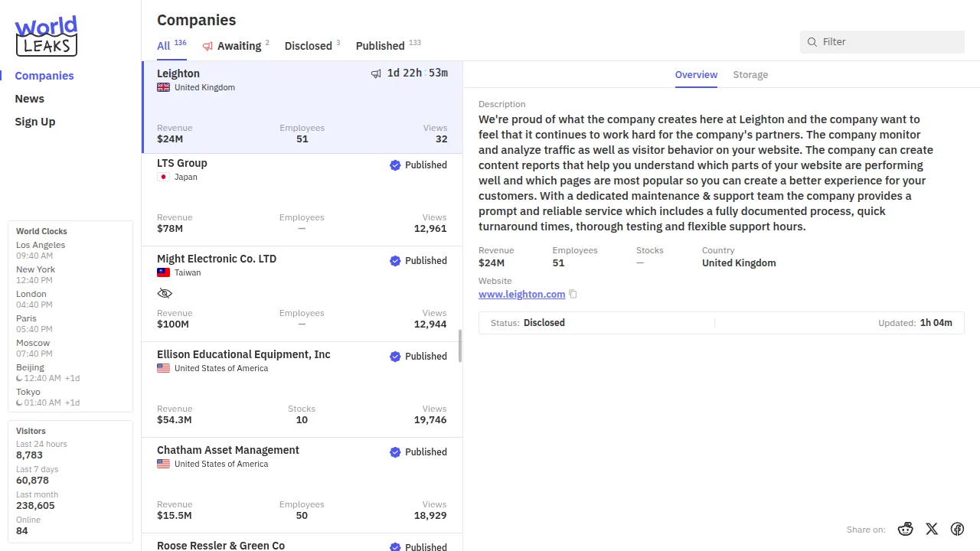The image size is (980, 551).
Task: Click the megaphone icon next to Leighton countdown
Action: 376,73
